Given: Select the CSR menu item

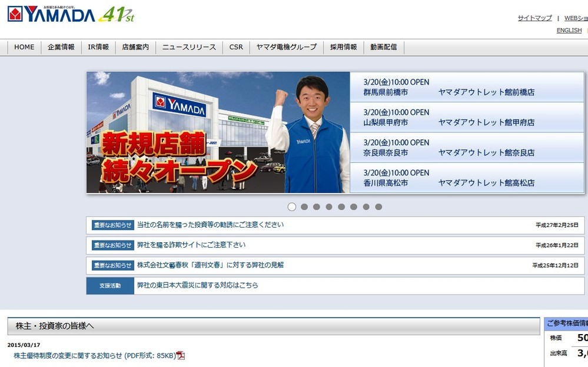Looking at the screenshot, I should [235, 46].
